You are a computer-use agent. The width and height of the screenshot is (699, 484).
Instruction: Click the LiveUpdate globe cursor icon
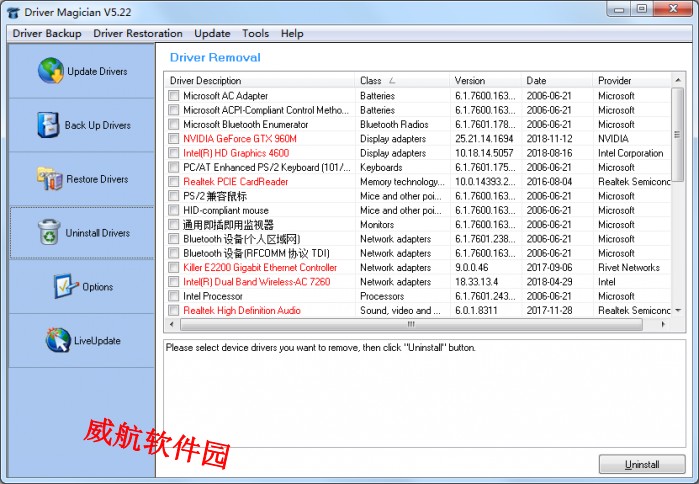pyautogui.click(x=58, y=340)
